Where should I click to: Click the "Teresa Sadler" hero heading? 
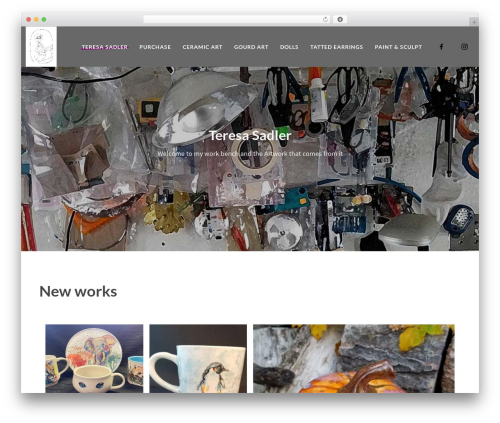[250, 135]
